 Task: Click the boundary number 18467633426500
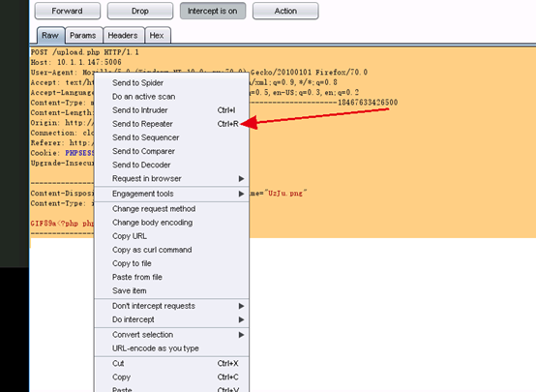point(368,103)
